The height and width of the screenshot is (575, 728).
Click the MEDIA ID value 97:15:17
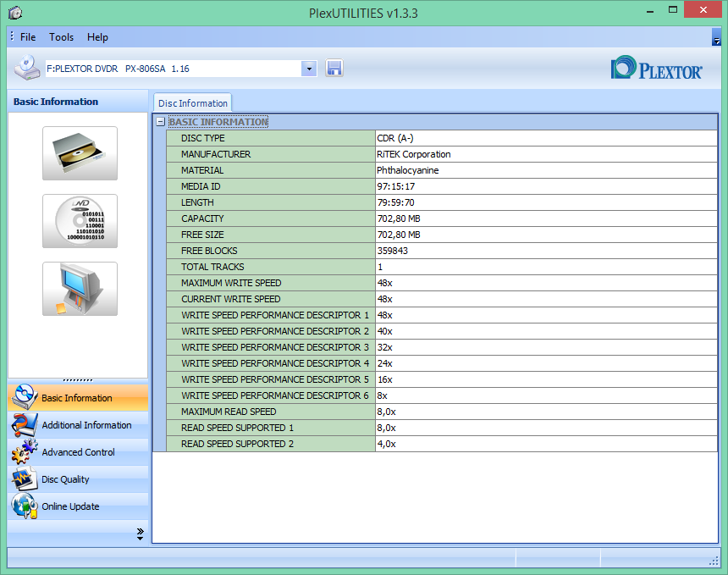coord(396,186)
